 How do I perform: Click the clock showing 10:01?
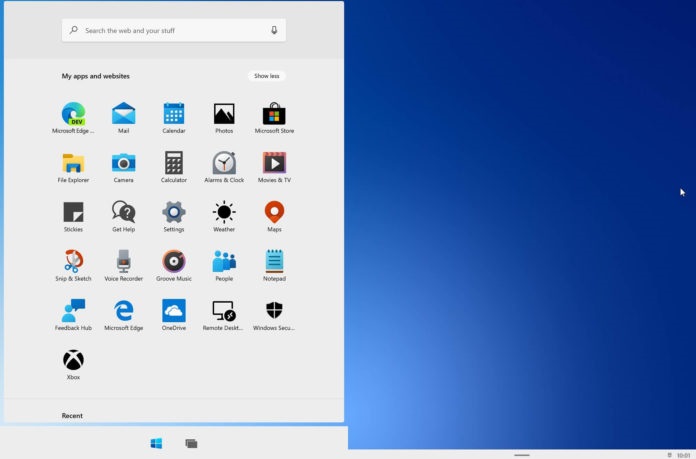pos(684,455)
